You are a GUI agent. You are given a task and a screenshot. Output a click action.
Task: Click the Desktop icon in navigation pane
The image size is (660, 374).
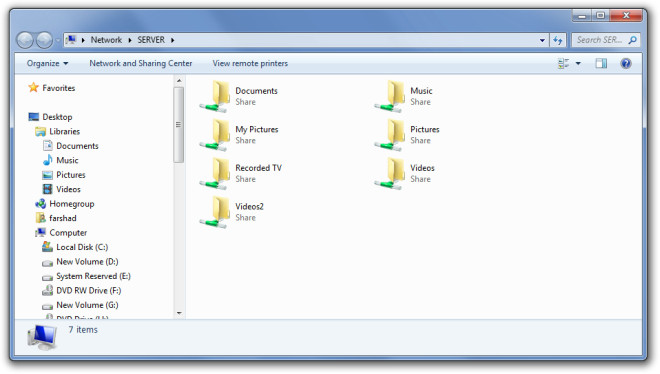[34, 117]
